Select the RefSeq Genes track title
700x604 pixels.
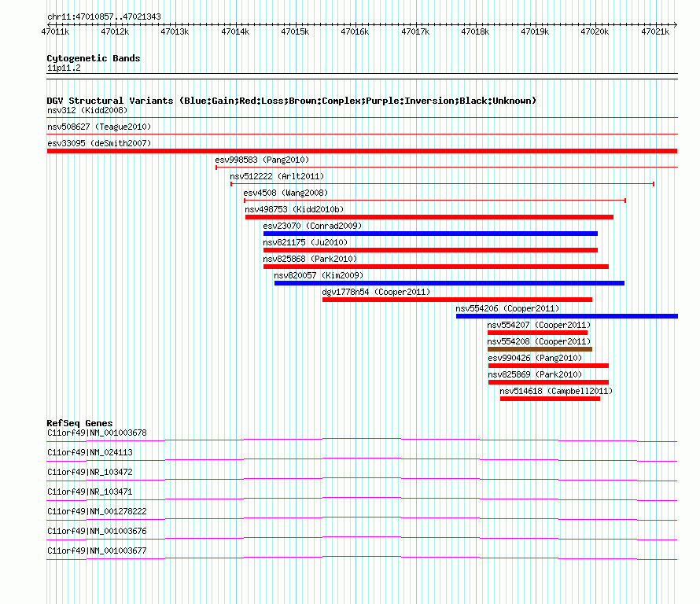tap(80, 423)
